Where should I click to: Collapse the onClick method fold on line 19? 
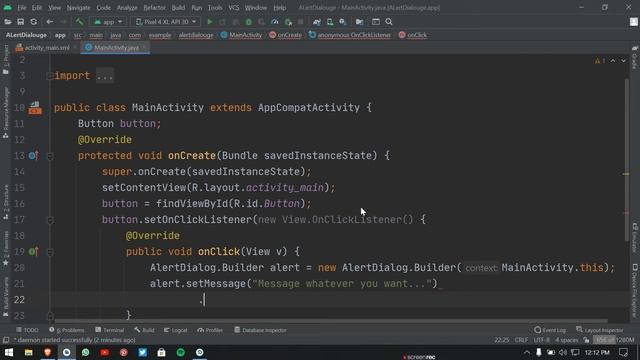coord(50,252)
